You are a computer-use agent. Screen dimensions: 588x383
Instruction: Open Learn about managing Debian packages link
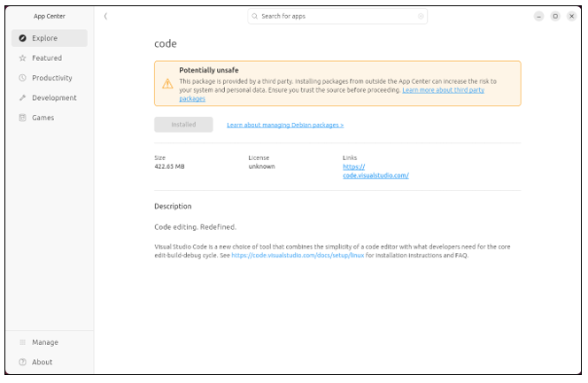point(285,125)
